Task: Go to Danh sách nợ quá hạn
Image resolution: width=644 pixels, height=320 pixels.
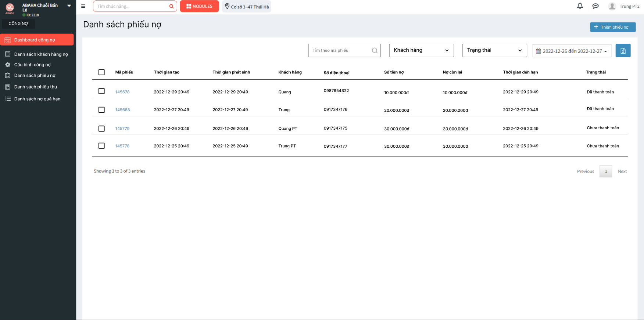Action: 37,99
